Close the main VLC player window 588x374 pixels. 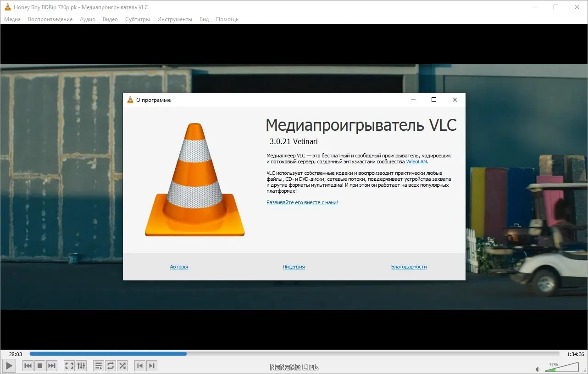click(x=577, y=7)
